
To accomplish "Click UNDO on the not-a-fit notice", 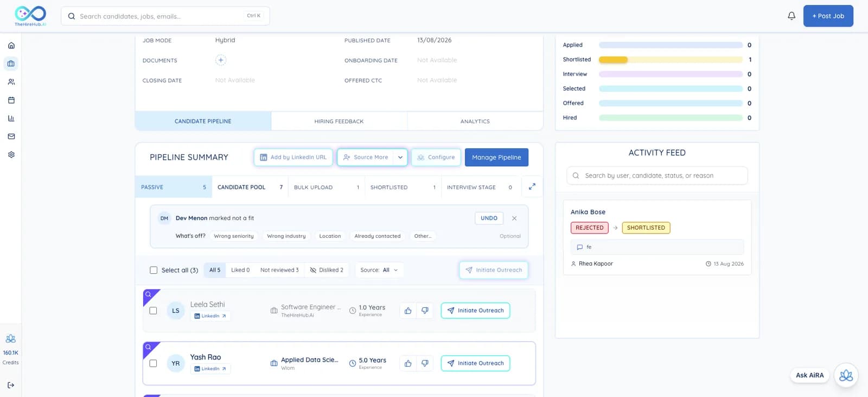I will pyautogui.click(x=489, y=218).
